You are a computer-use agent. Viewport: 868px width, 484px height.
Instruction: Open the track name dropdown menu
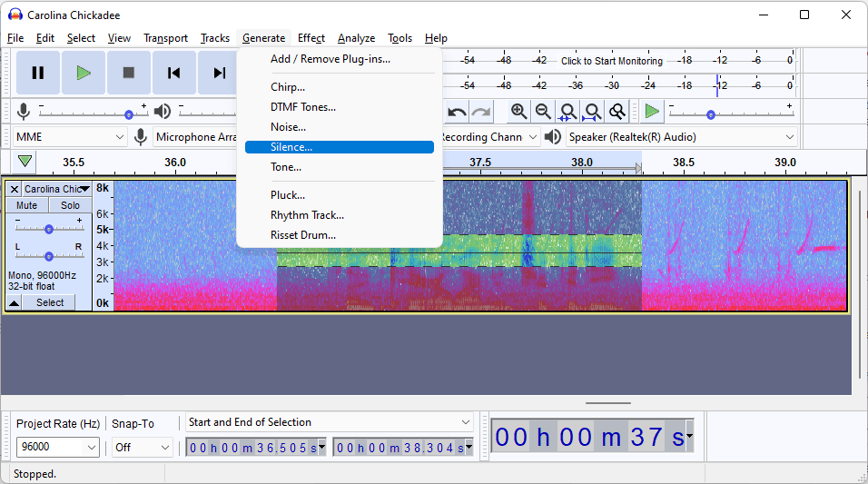tap(56, 190)
